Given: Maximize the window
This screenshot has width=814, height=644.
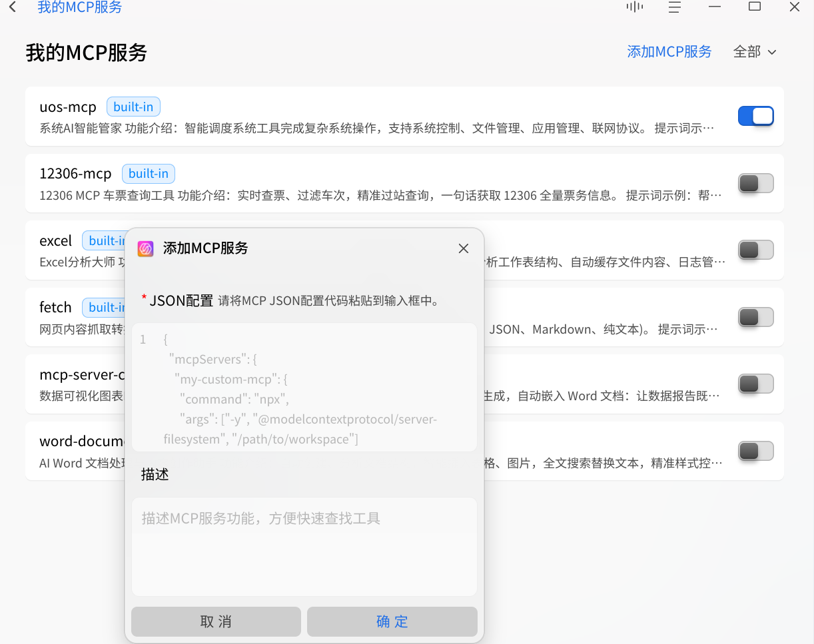Looking at the screenshot, I should [x=755, y=7].
